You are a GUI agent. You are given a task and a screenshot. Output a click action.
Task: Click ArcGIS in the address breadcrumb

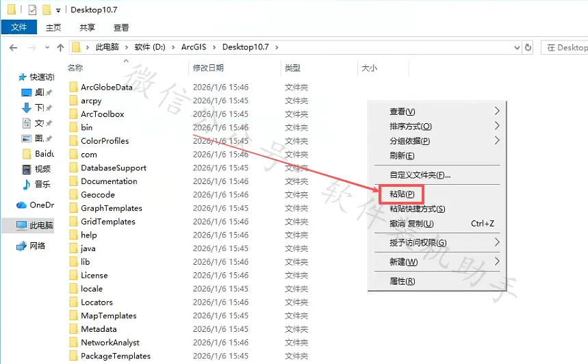tap(194, 47)
